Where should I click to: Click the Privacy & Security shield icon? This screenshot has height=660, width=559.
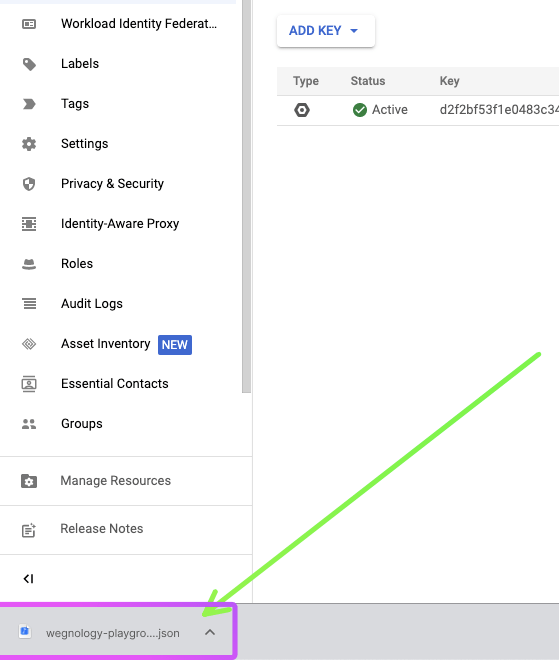(x=29, y=184)
